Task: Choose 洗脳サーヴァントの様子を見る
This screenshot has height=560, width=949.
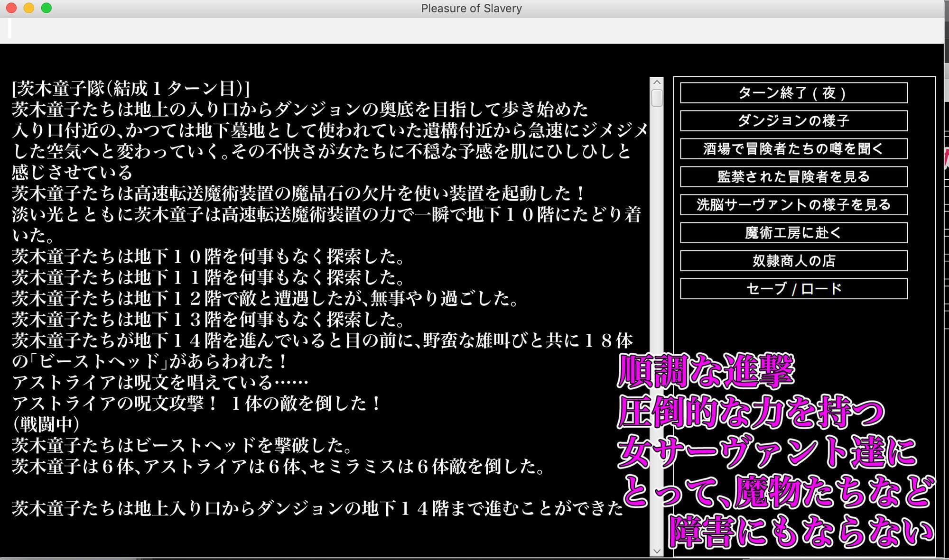Action: [793, 205]
